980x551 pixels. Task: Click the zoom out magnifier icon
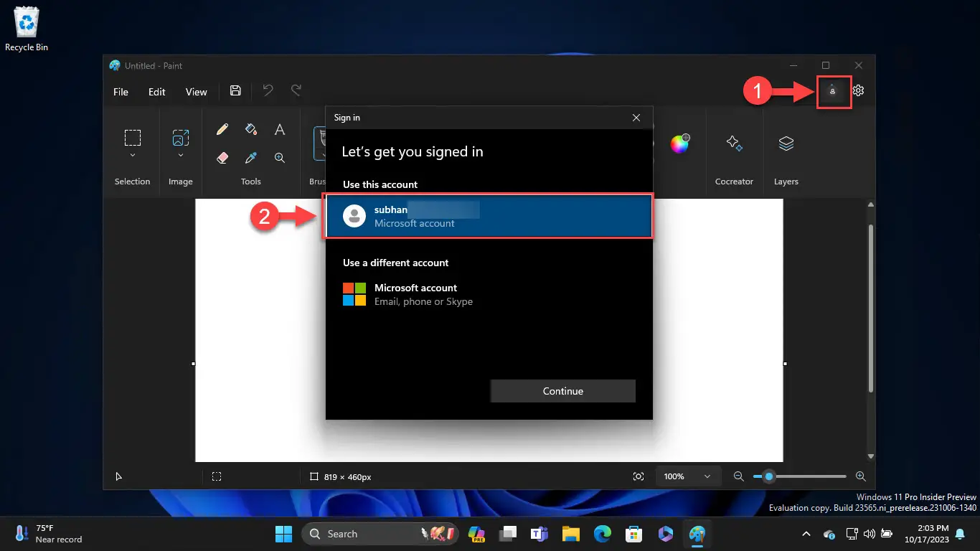coord(738,476)
